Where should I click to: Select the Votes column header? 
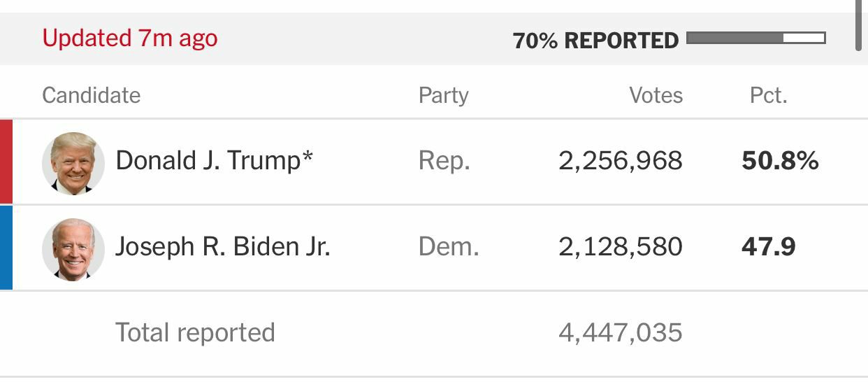(656, 95)
